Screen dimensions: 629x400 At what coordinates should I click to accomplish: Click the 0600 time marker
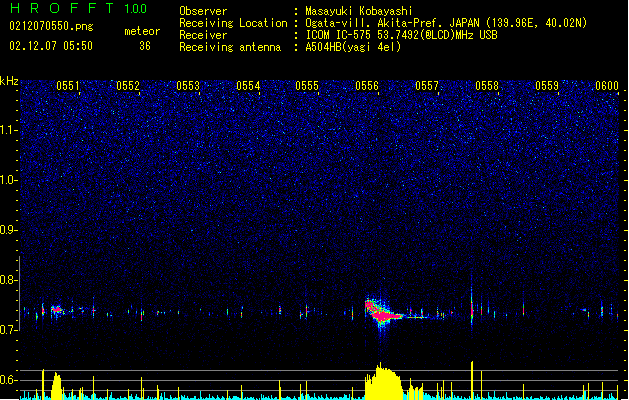point(607,86)
